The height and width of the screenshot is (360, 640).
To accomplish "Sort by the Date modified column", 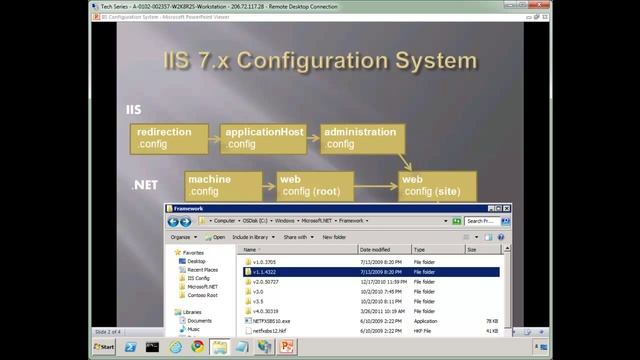I will coord(384,250).
